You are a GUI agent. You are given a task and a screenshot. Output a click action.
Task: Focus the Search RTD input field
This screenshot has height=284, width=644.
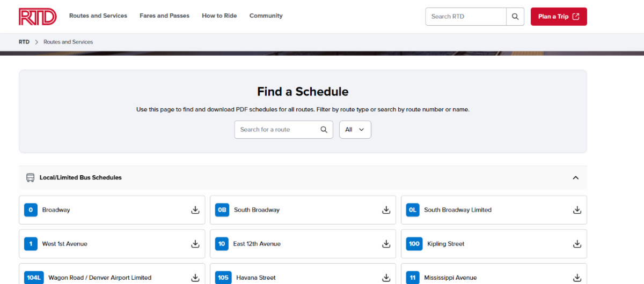[465, 17]
